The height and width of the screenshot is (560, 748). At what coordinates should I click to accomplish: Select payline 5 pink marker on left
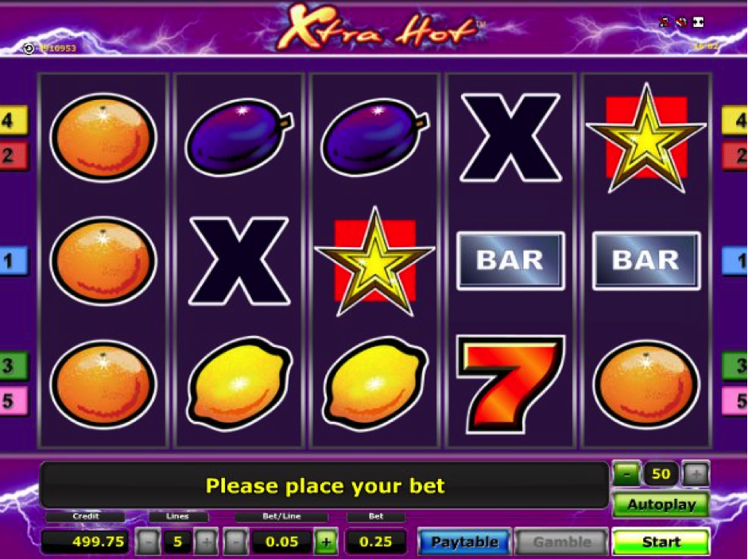click(13, 400)
